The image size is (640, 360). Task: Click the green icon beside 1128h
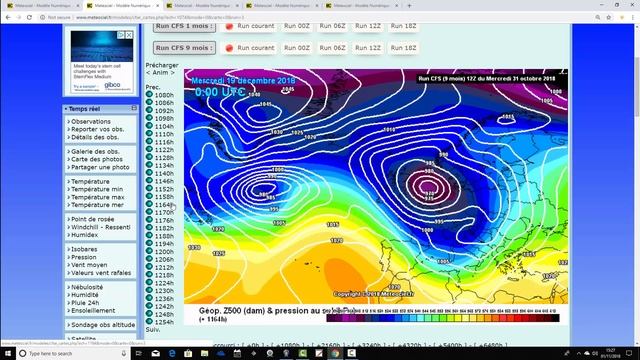(x=149, y=157)
